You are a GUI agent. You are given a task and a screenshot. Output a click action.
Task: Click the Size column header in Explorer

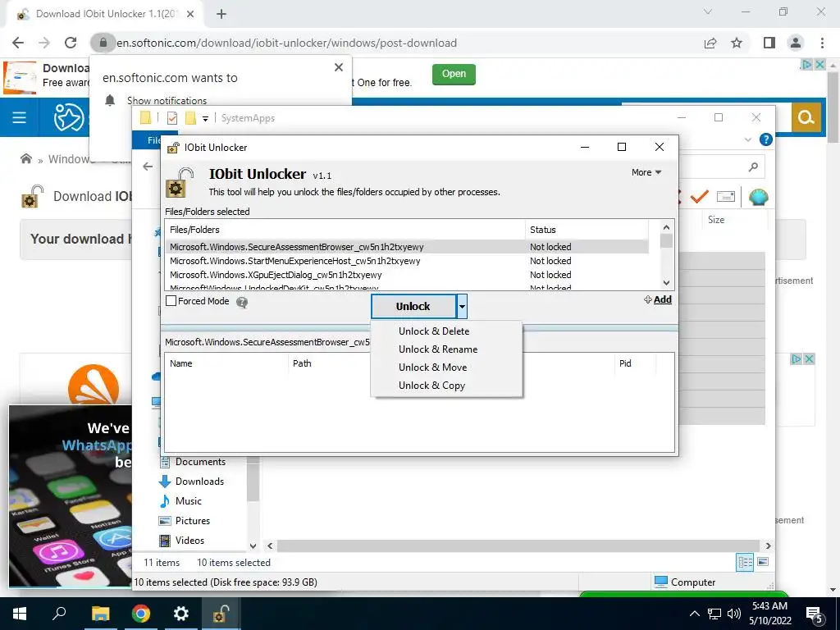point(715,220)
